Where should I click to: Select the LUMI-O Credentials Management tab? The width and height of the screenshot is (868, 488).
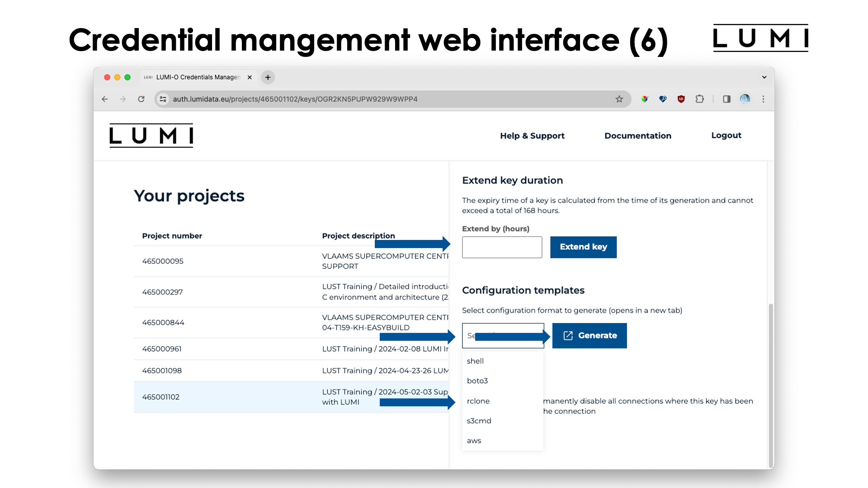pyautogui.click(x=198, y=77)
